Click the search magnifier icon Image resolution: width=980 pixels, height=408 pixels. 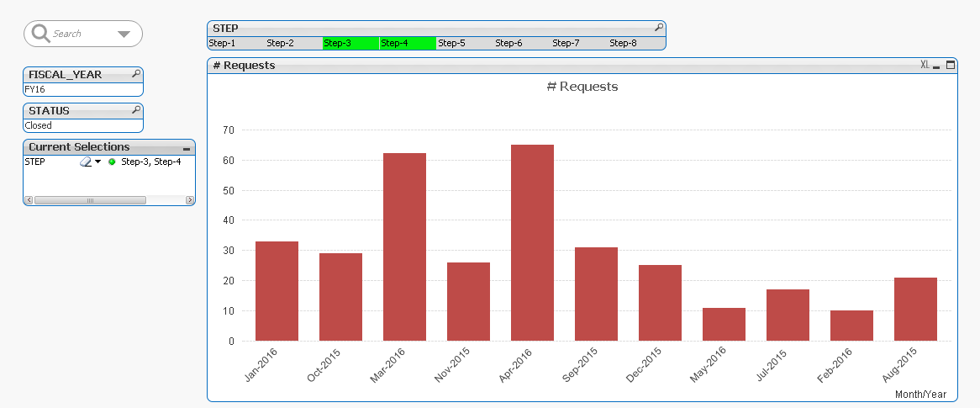click(41, 33)
